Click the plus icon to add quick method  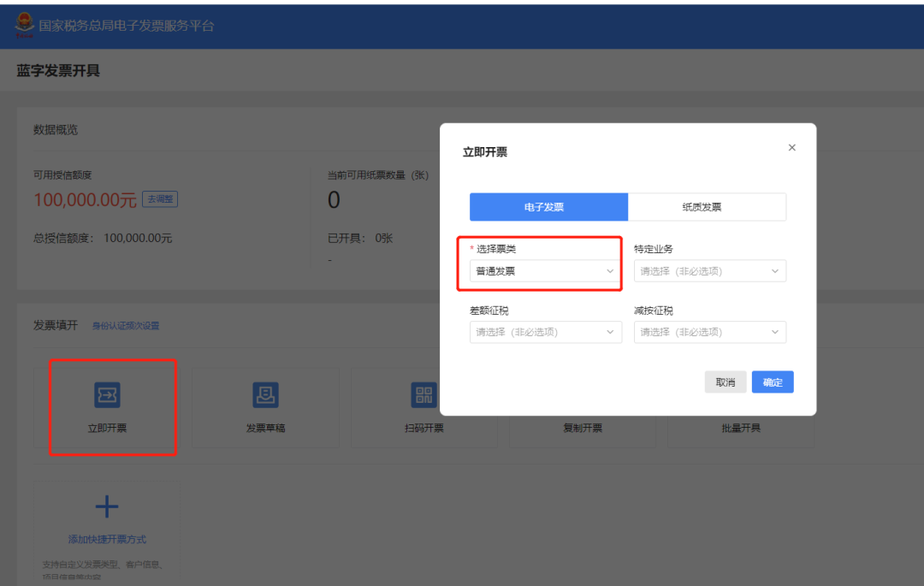click(x=107, y=506)
